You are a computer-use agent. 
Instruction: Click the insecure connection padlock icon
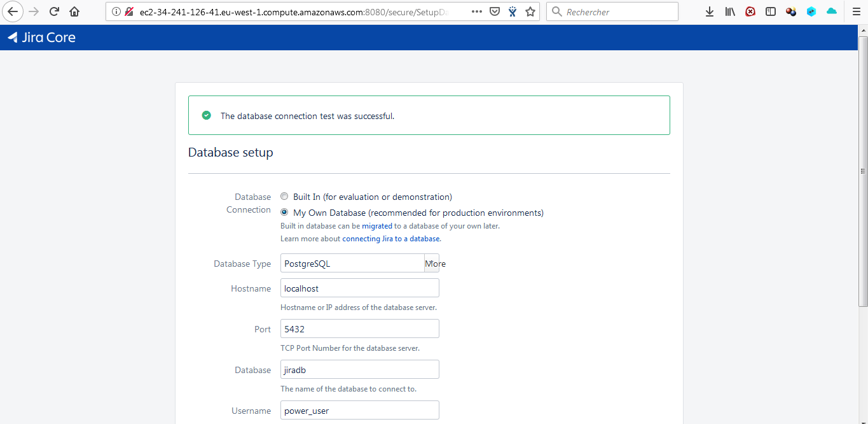pyautogui.click(x=129, y=11)
